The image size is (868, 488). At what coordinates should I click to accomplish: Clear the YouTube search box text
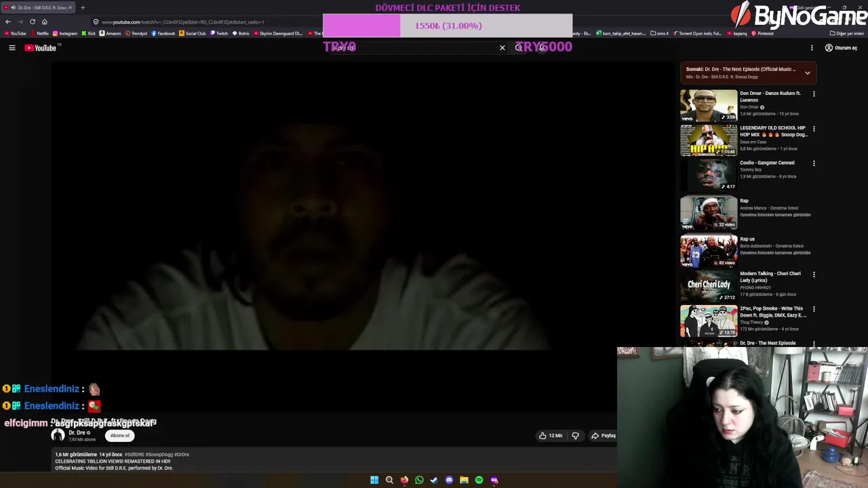click(502, 48)
